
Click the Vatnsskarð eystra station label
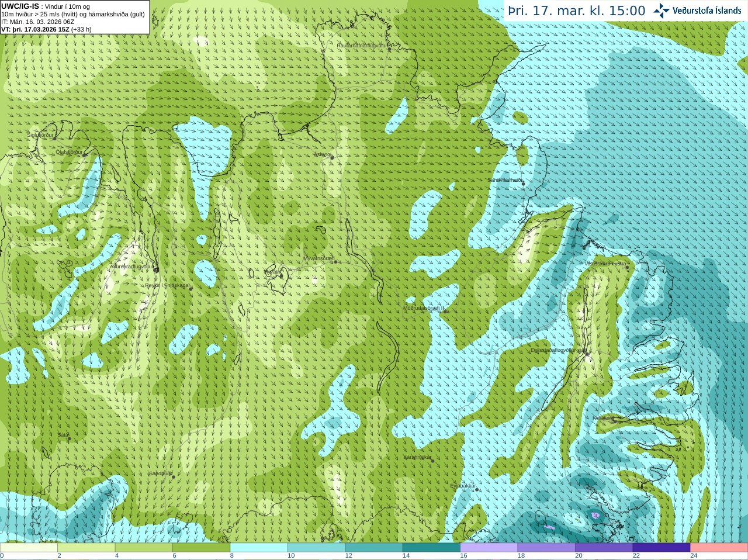[x=605, y=264]
